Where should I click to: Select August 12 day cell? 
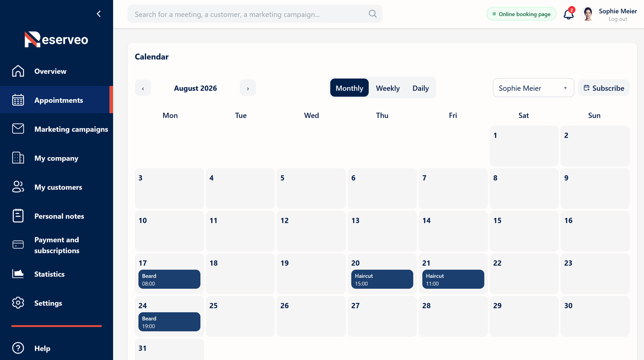[x=311, y=231]
